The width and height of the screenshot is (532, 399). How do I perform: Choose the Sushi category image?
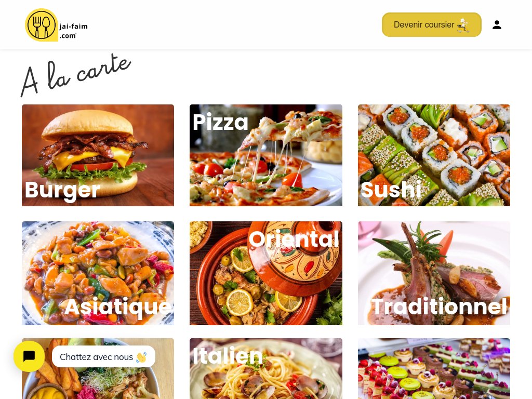434,155
